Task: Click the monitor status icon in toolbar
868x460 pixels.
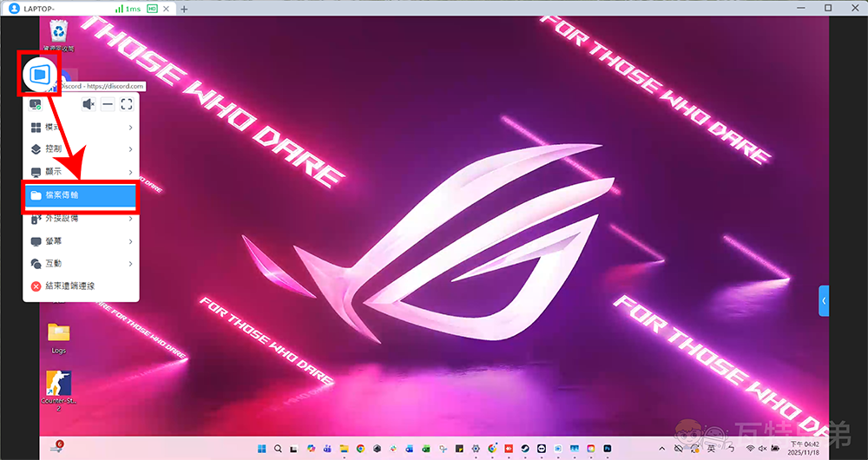Action: click(36, 104)
